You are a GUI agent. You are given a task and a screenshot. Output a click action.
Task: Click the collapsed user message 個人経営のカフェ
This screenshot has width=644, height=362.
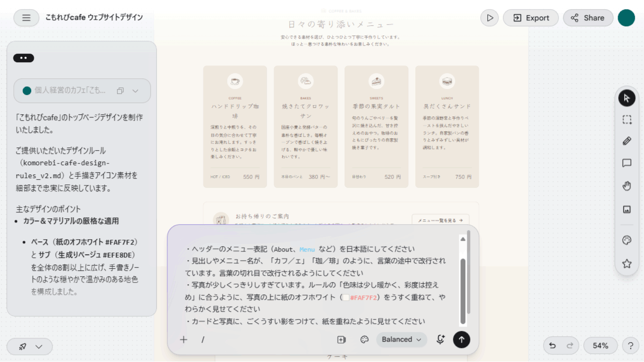click(82, 91)
